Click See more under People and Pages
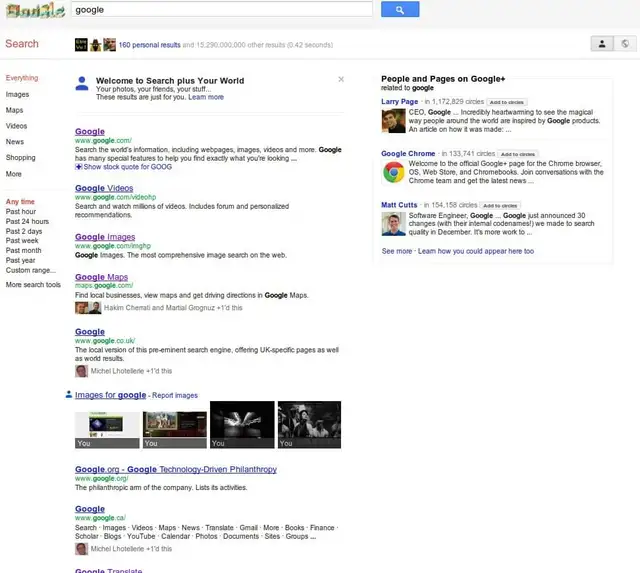640x573 pixels. [397, 251]
